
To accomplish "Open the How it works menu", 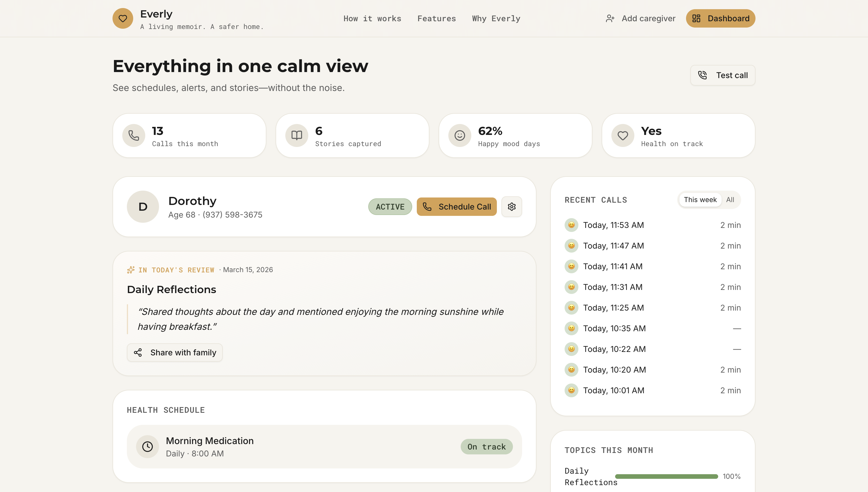I will point(372,19).
